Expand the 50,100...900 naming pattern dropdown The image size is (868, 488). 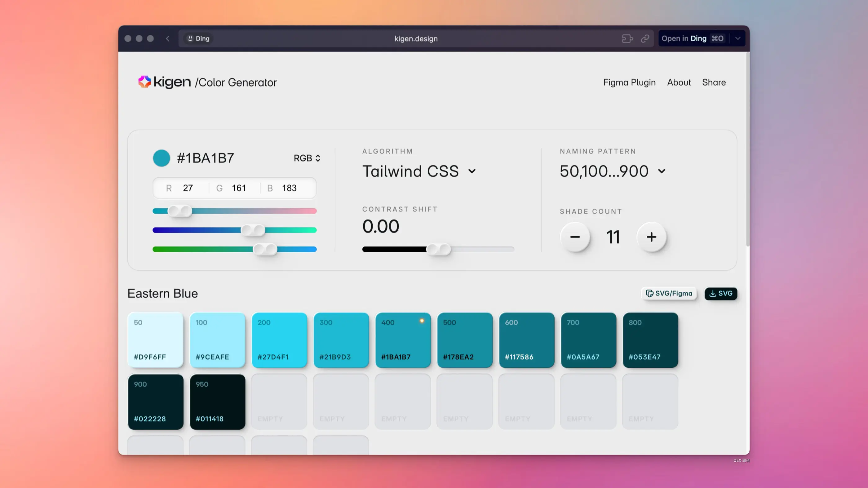tap(612, 171)
